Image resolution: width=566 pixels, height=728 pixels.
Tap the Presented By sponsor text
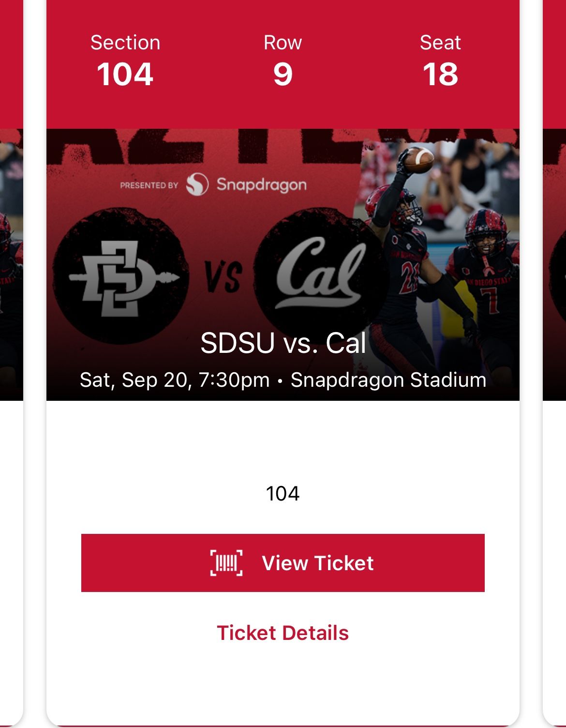149,185
